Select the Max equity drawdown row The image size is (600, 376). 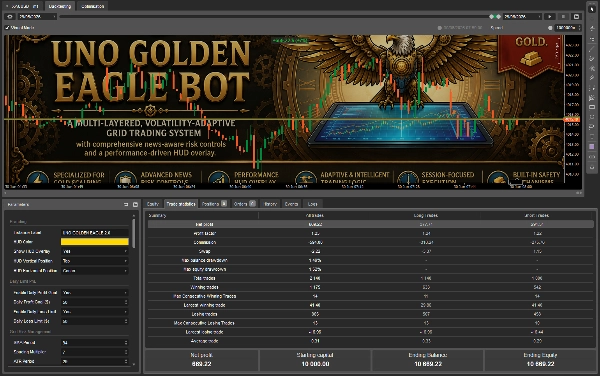click(x=370, y=269)
